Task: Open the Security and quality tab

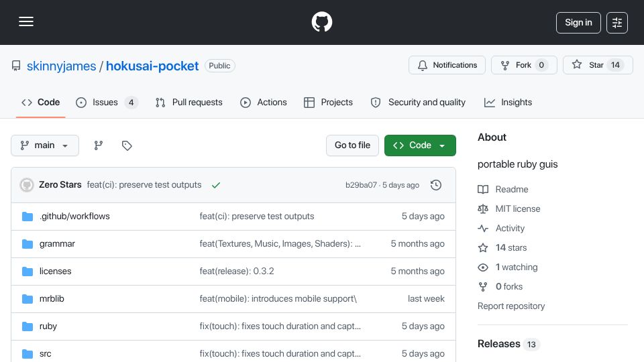Action: tap(418, 103)
